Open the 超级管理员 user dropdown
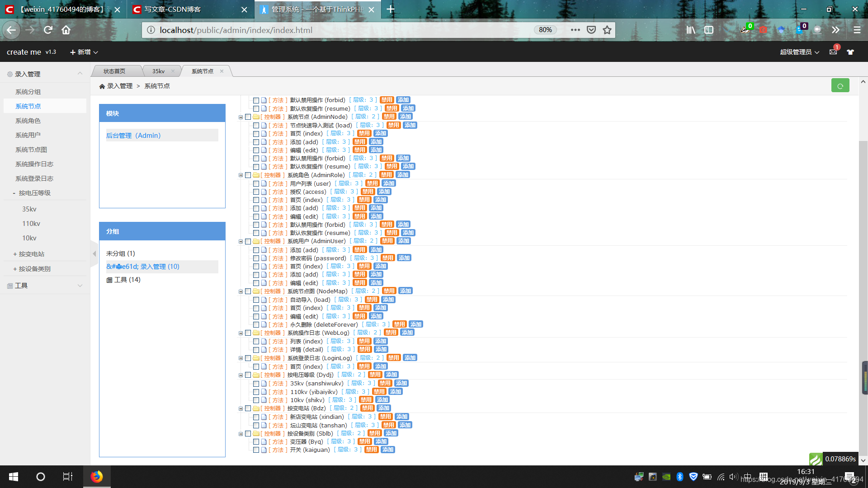 point(799,52)
